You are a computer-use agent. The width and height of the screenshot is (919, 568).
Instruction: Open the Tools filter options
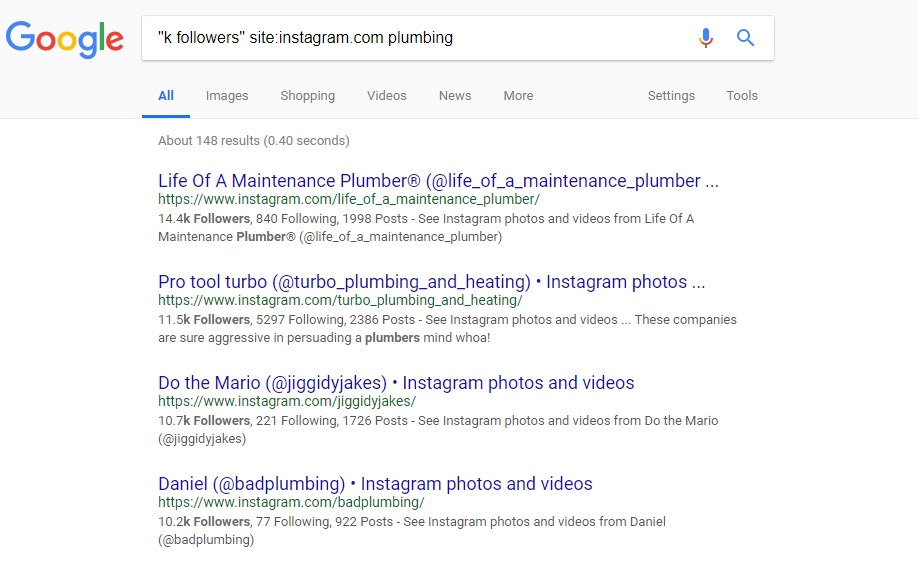tap(742, 96)
